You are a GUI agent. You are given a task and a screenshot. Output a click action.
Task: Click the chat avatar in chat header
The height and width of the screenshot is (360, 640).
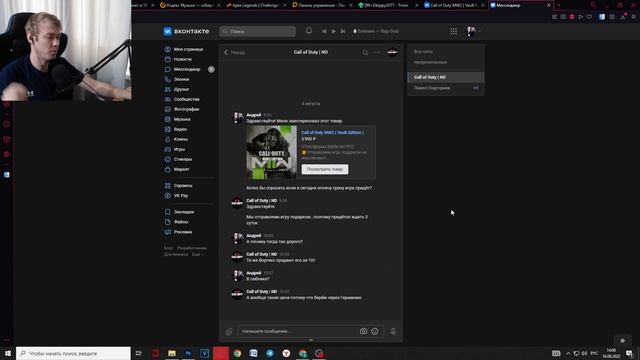coord(392,52)
